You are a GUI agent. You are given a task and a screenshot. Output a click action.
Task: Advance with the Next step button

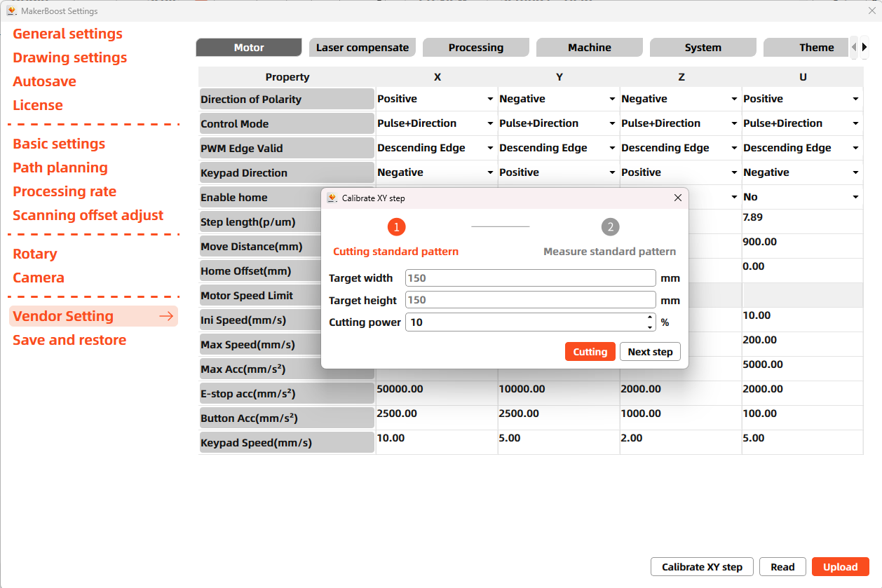650,351
